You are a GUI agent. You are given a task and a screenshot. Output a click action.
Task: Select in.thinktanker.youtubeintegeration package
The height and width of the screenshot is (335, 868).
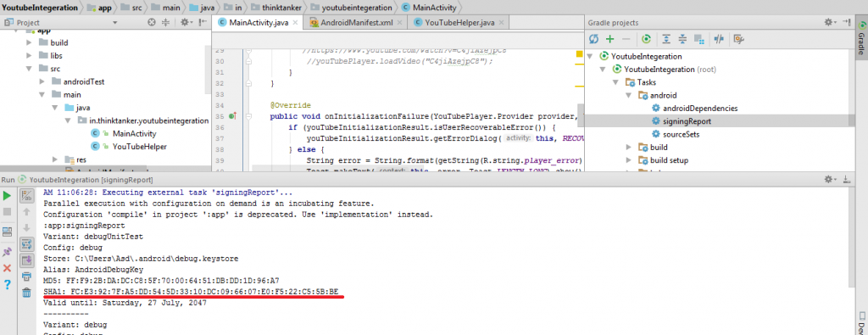(148, 120)
